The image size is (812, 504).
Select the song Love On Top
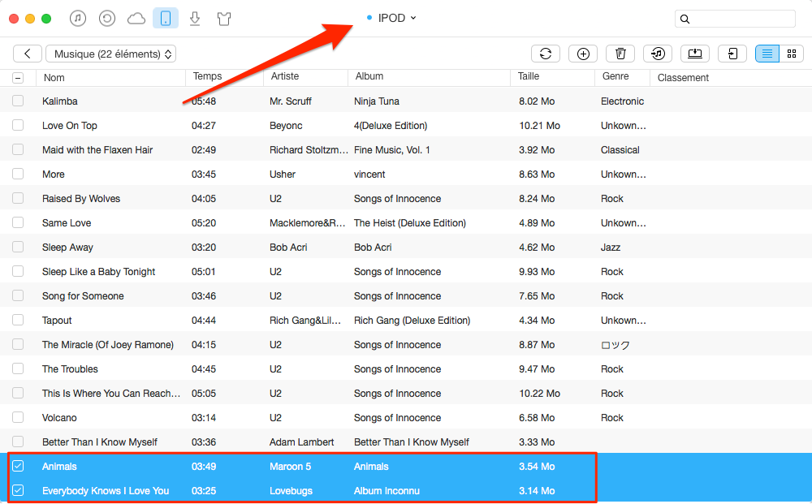(70, 125)
